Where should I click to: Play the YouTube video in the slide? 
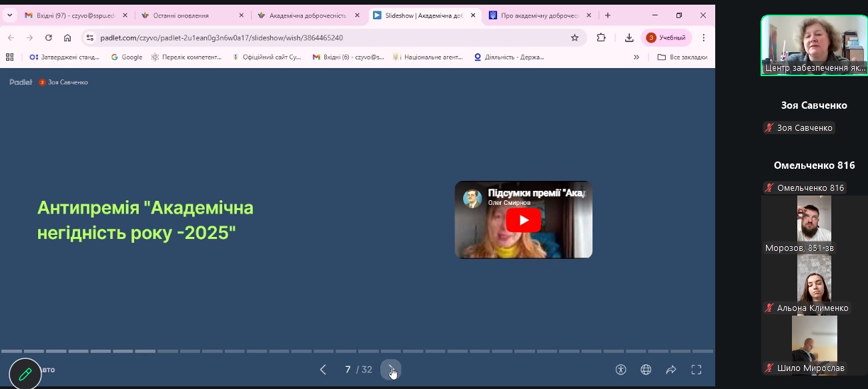click(x=523, y=220)
